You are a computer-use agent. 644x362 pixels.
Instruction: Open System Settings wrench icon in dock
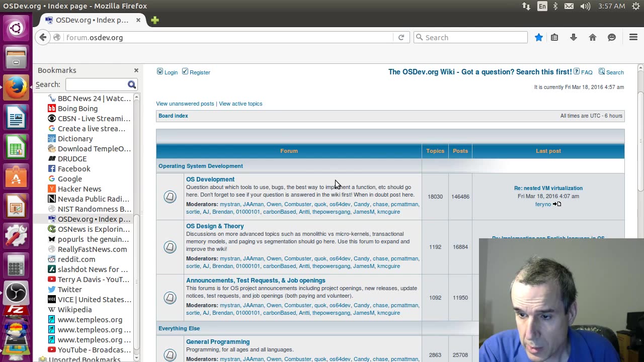pos(16,235)
